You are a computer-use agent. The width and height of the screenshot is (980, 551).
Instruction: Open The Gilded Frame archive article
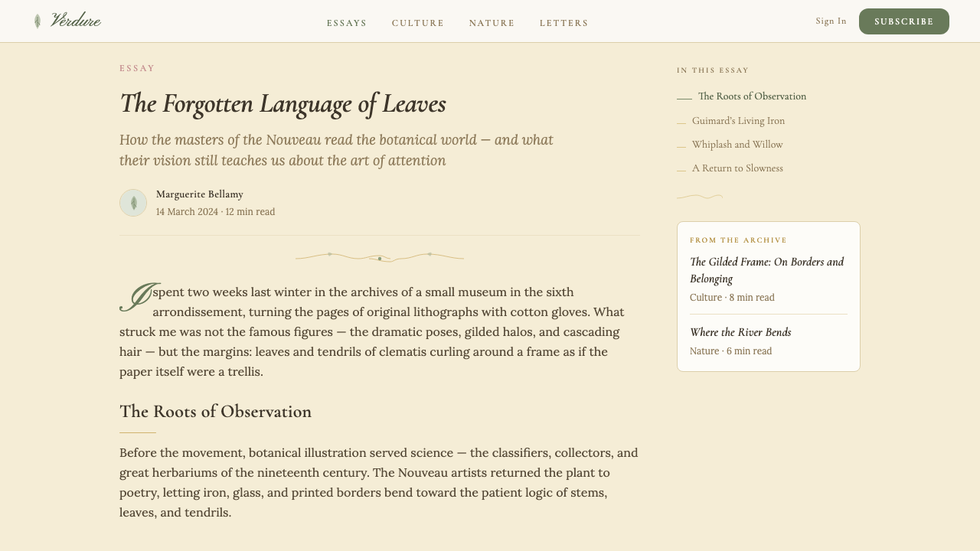[x=768, y=270]
